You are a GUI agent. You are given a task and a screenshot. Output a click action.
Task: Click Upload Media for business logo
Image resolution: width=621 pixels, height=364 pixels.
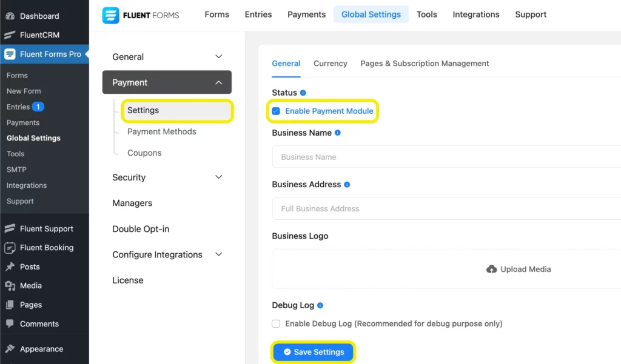[x=519, y=269]
